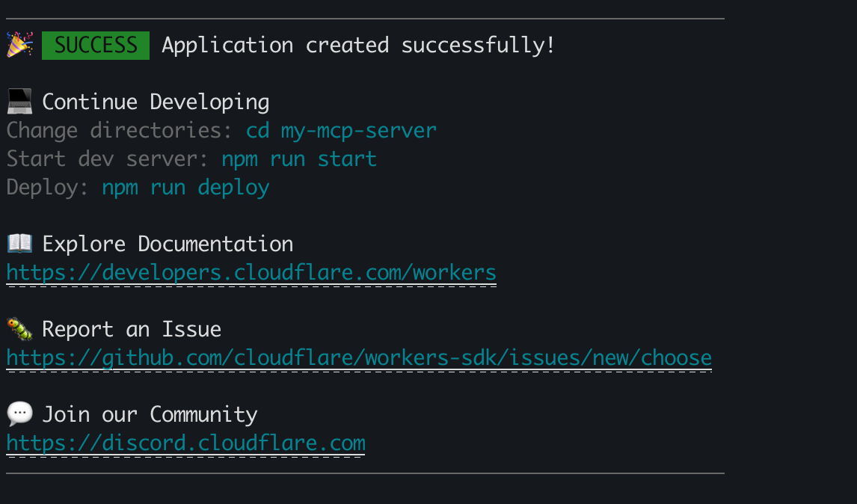Open the developers.cloudflare.com/workers link
The width and height of the screenshot is (857, 504).
coord(251,273)
